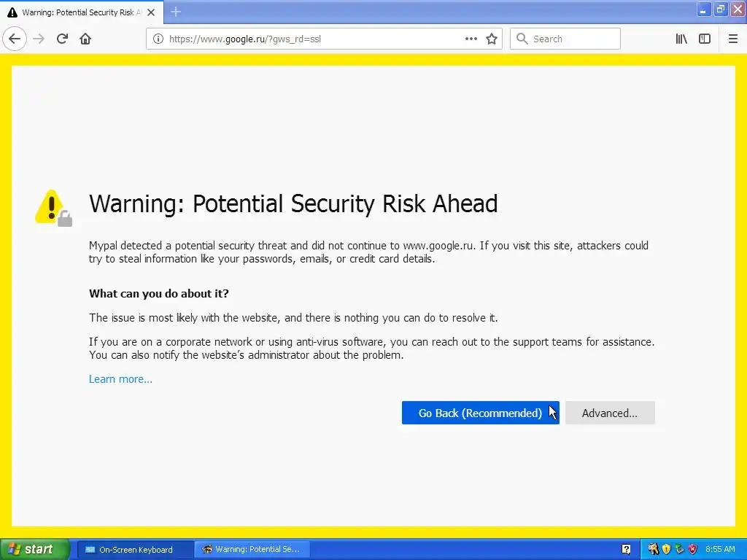This screenshot has width=747, height=560.
Task: Select the Warning: Potential Security Risk tab
Action: coord(81,12)
